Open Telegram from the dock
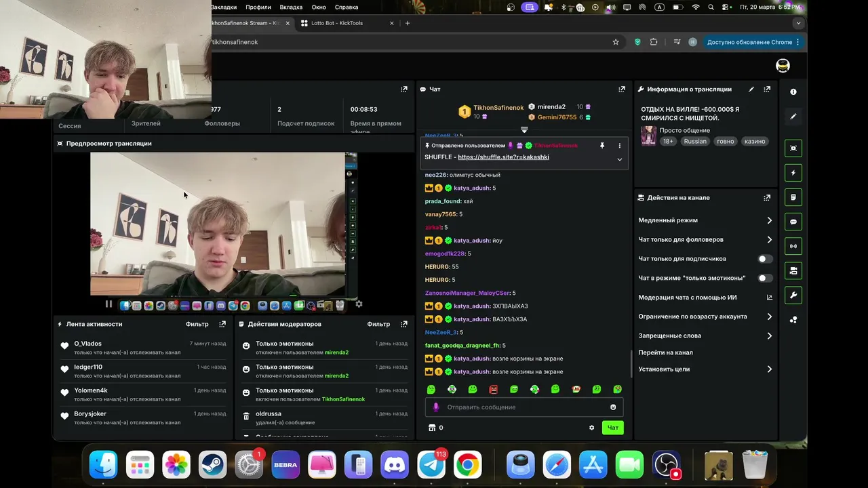Viewport: 868px width, 488px height. [431, 465]
